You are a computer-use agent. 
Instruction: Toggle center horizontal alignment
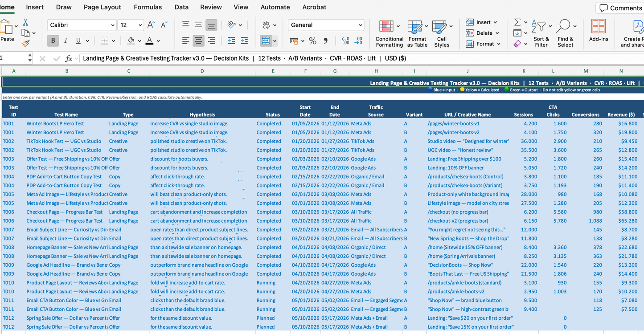pos(199,41)
